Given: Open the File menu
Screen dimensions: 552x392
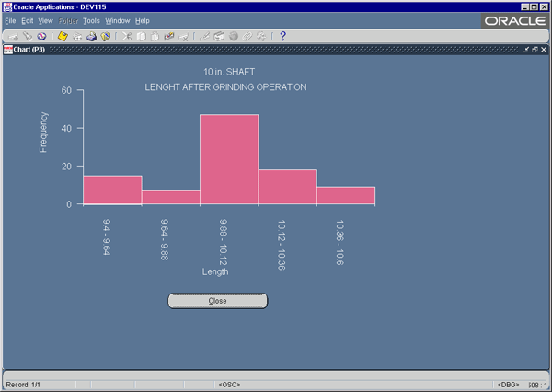Looking at the screenshot, I should [x=10, y=21].
